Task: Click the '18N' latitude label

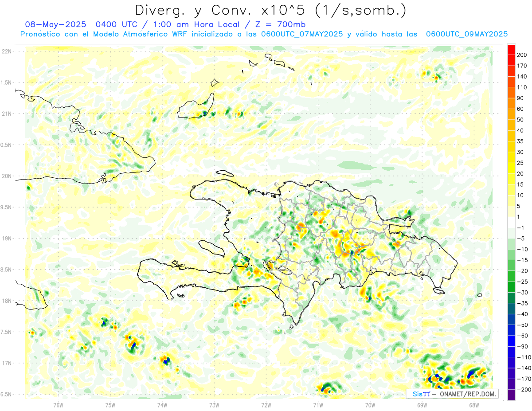Action: [x=6, y=301]
